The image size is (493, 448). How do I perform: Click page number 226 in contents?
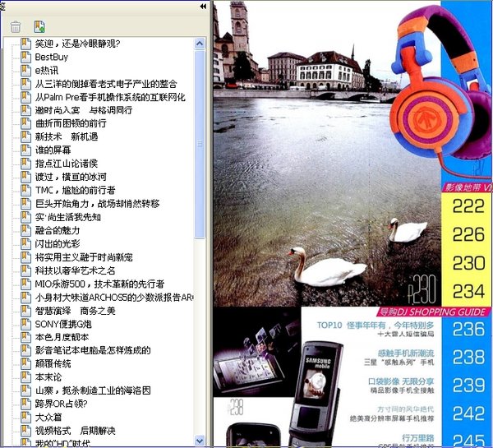tap(468, 235)
